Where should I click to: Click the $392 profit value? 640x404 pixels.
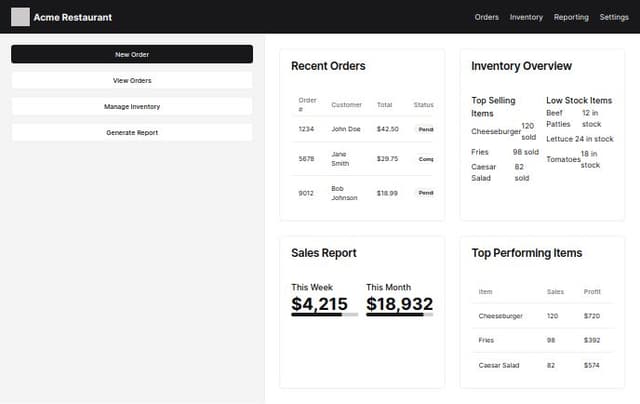[592, 340]
